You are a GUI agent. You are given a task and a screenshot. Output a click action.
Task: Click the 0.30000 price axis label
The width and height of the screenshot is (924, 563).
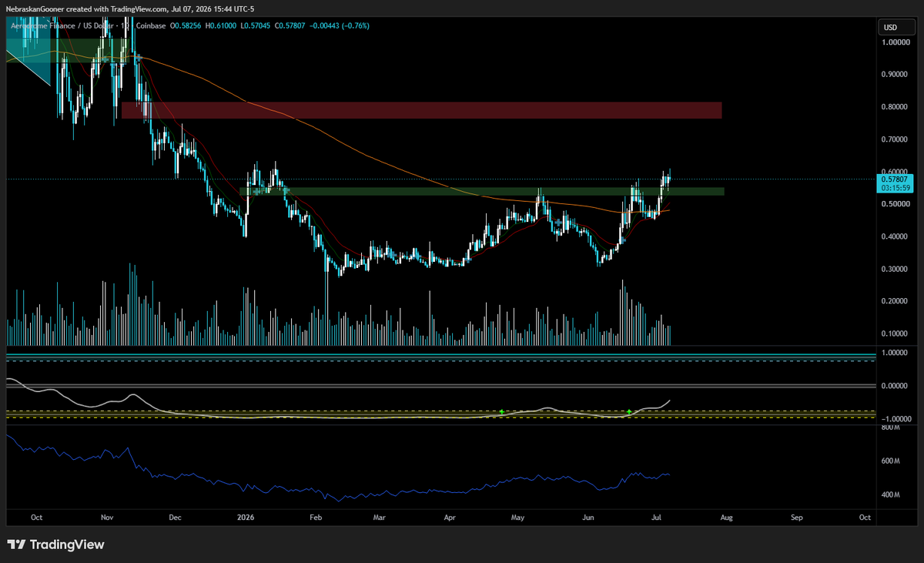click(x=894, y=269)
